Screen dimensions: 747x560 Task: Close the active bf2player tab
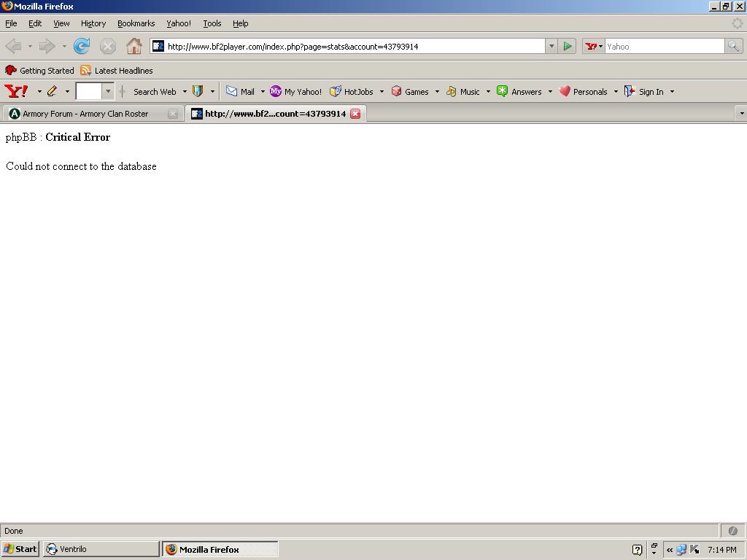355,114
